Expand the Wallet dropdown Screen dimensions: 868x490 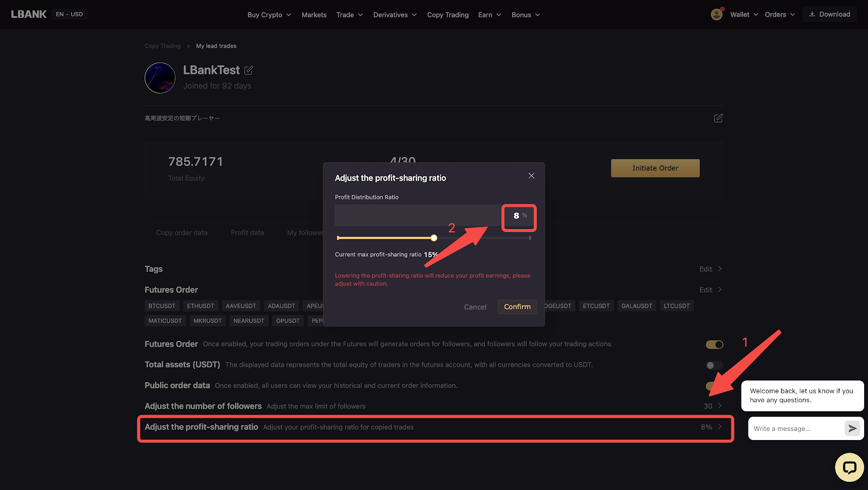click(x=744, y=15)
